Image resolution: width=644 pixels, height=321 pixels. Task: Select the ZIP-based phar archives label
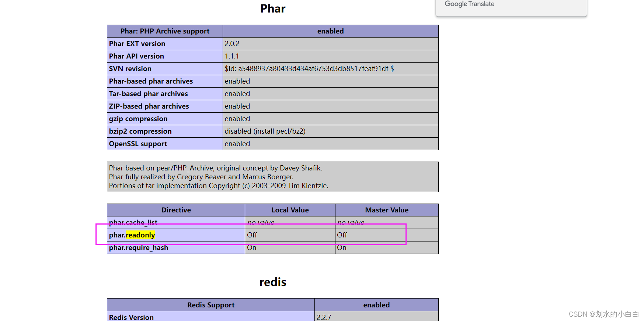click(x=149, y=106)
